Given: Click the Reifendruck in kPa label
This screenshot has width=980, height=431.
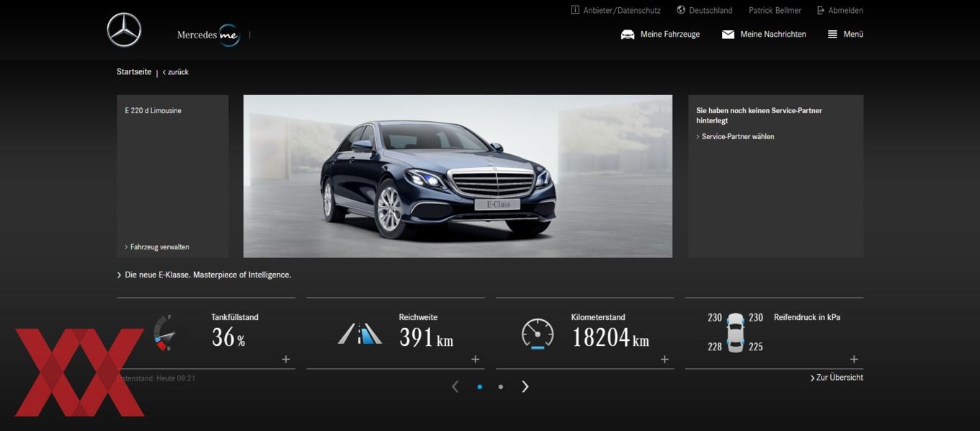Looking at the screenshot, I should pyautogui.click(x=807, y=318).
